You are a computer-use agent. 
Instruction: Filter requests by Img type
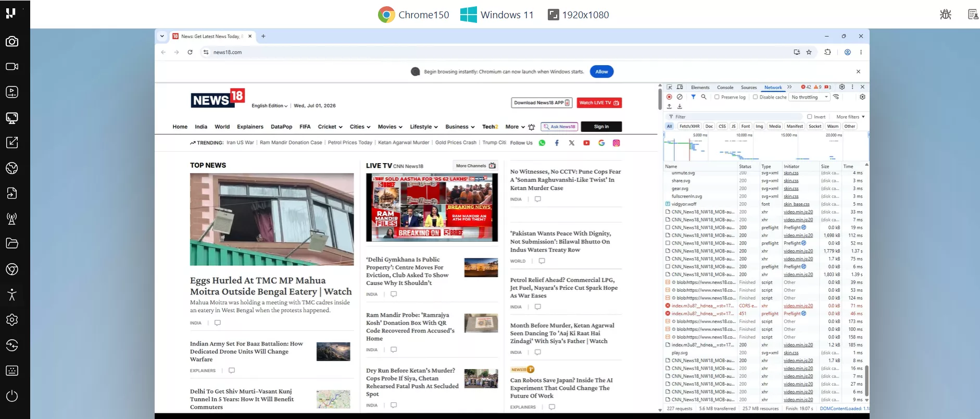pos(759,126)
